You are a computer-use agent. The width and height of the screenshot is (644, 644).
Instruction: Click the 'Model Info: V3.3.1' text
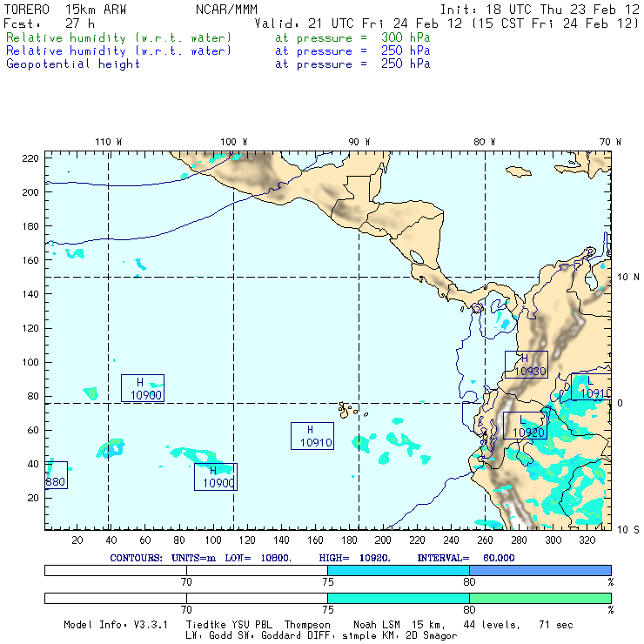tap(116, 625)
